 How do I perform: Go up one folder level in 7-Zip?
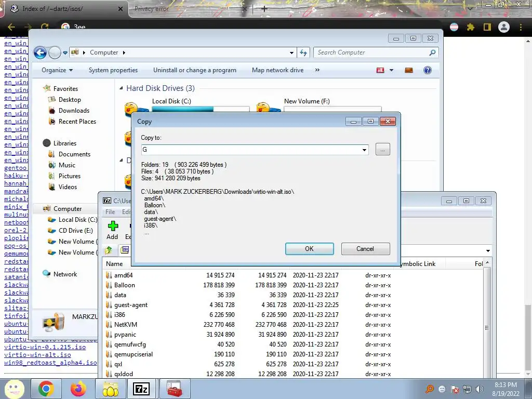pos(109,250)
